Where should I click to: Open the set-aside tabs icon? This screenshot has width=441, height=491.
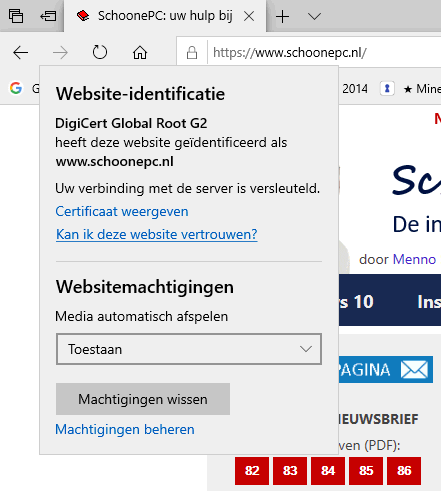(x=16, y=16)
